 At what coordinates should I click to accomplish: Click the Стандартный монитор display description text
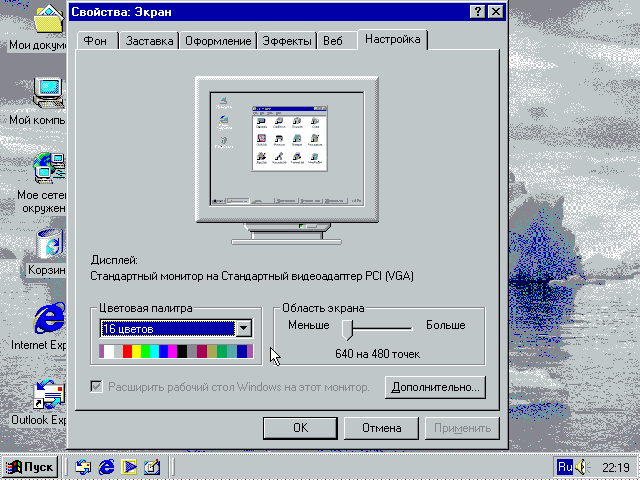click(252, 276)
